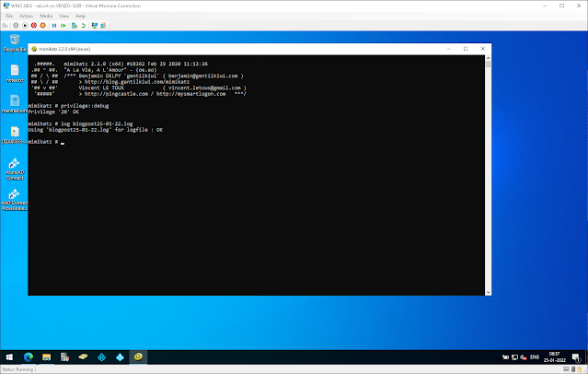
Task: Toggle enhanced session with the monitor icon
Action: click(x=95, y=26)
